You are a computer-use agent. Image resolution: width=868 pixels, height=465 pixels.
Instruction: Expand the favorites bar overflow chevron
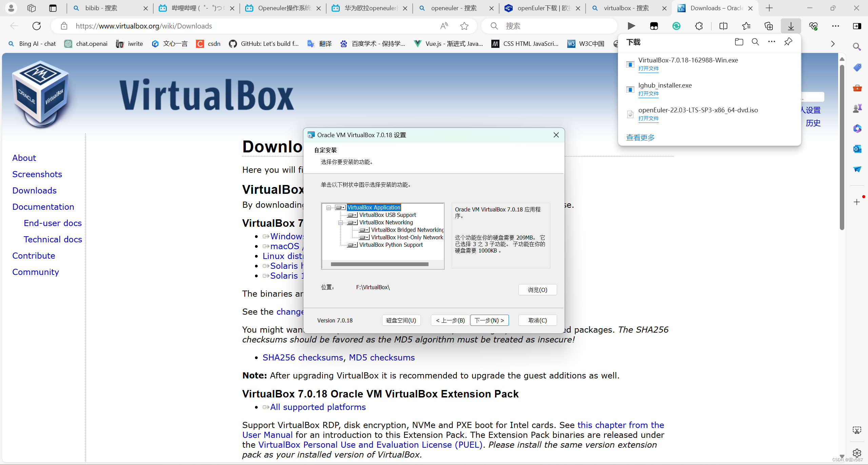pos(833,43)
